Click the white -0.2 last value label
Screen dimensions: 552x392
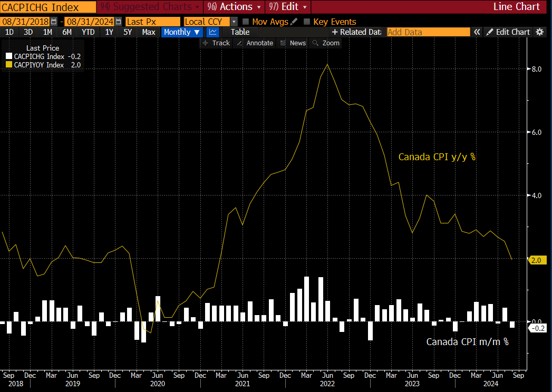(537, 328)
